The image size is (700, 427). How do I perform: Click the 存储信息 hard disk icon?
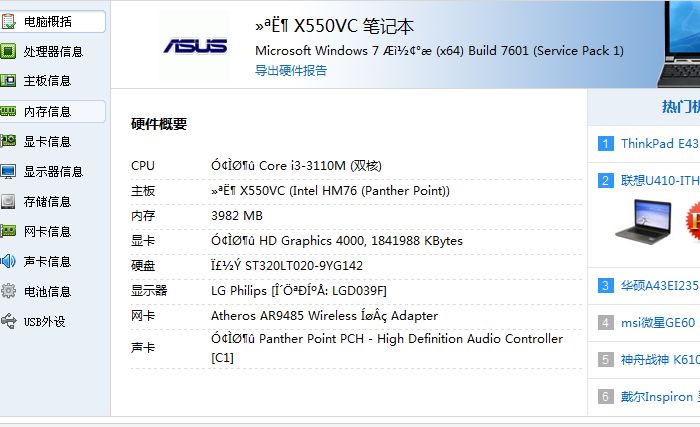tap(8, 201)
